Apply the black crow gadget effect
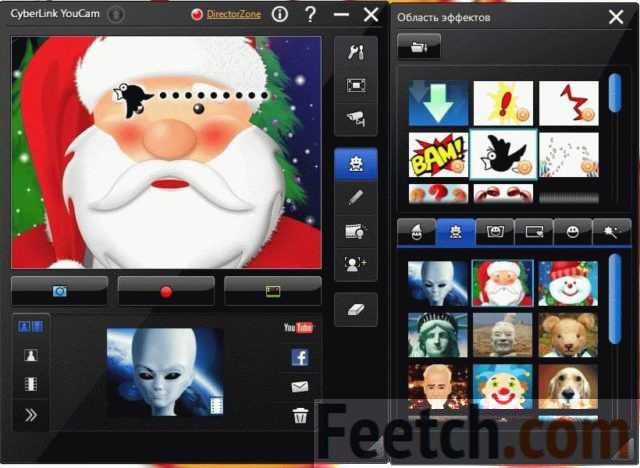This screenshot has height=468, width=640. click(x=503, y=154)
